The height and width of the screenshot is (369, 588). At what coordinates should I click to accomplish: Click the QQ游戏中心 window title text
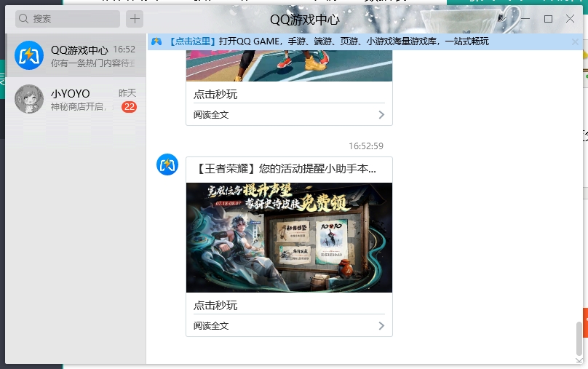point(304,20)
